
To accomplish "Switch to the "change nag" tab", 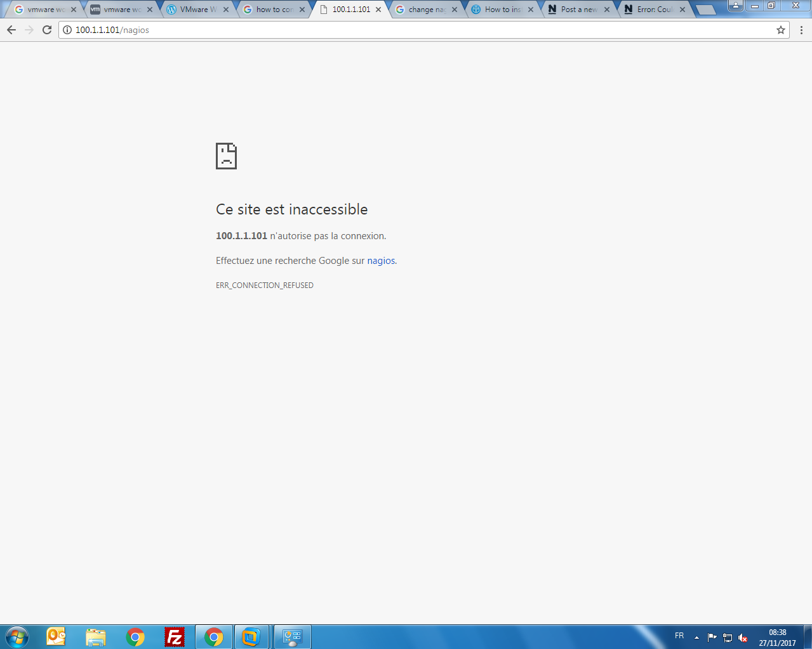I will [x=426, y=10].
